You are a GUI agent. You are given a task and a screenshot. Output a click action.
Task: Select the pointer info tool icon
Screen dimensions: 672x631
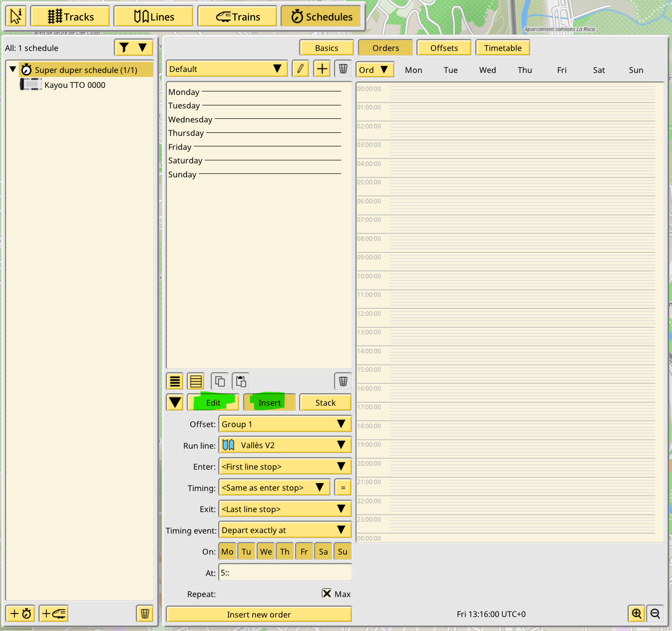click(x=16, y=16)
